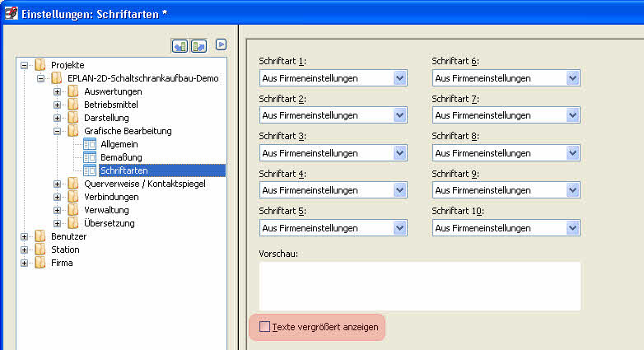The height and width of the screenshot is (350, 644).
Task: Click the blue arrow menu button
Action: tap(221, 44)
